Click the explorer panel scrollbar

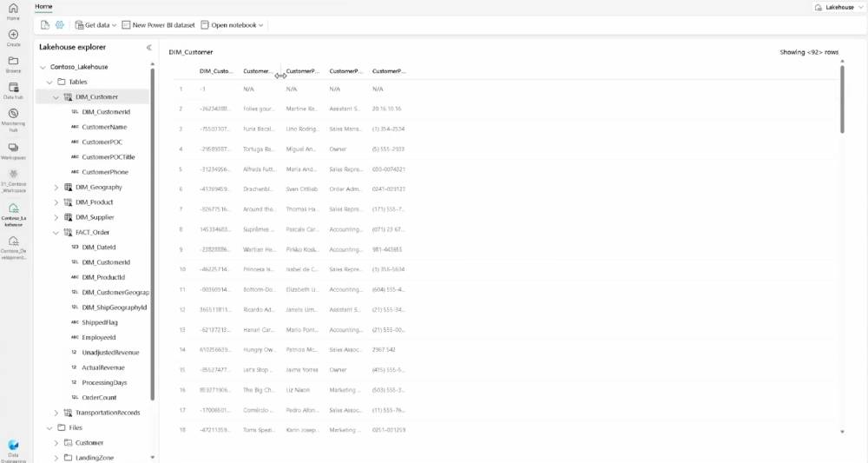point(152,233)
